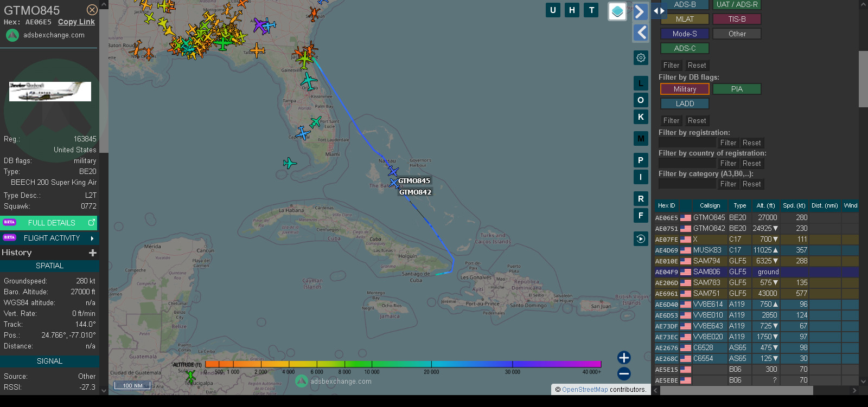
Task: Toggle the F map option
Action: pyautogui.click(x=641, y=216)
